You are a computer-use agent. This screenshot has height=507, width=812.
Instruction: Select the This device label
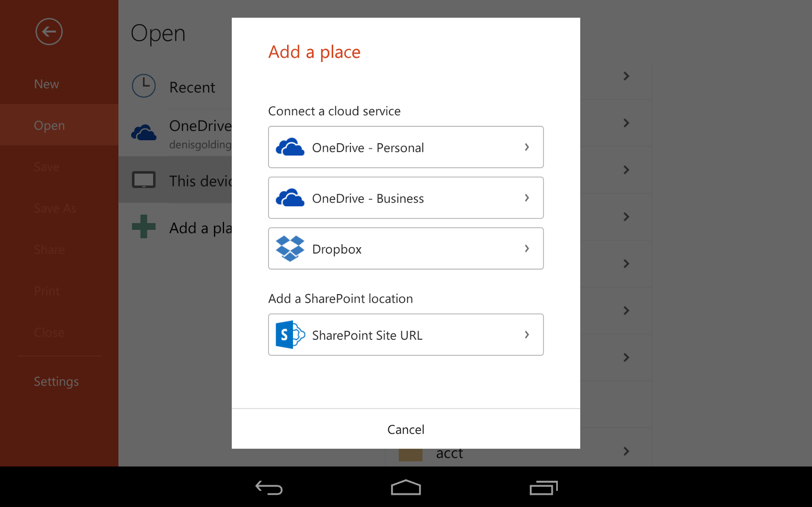(200, 181)
